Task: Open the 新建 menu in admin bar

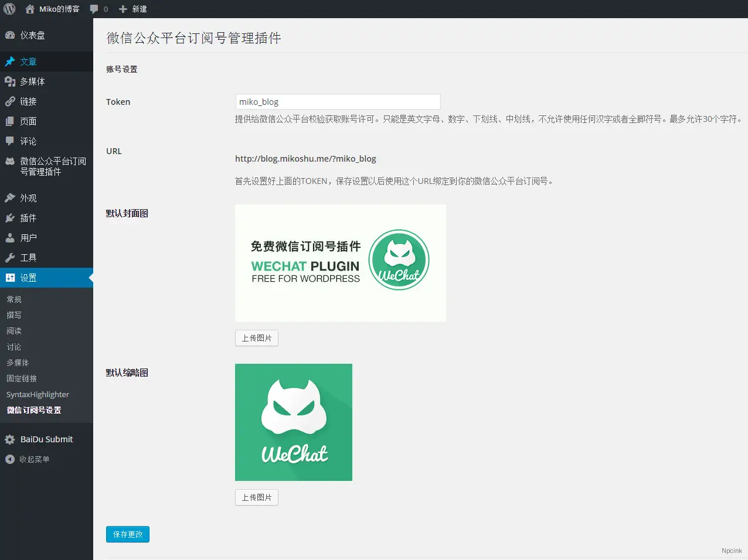Action: pos(140,9)
